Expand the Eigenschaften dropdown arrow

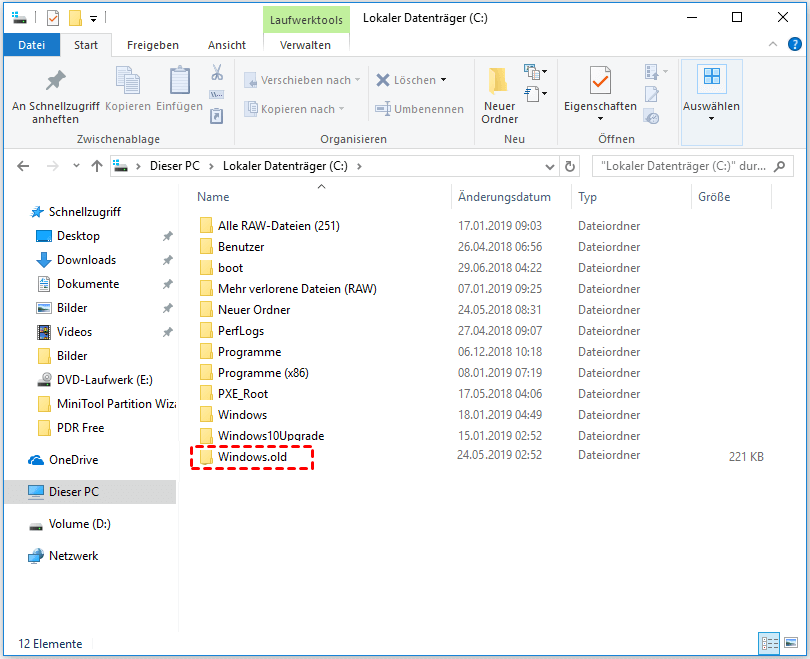coord(600,119)
